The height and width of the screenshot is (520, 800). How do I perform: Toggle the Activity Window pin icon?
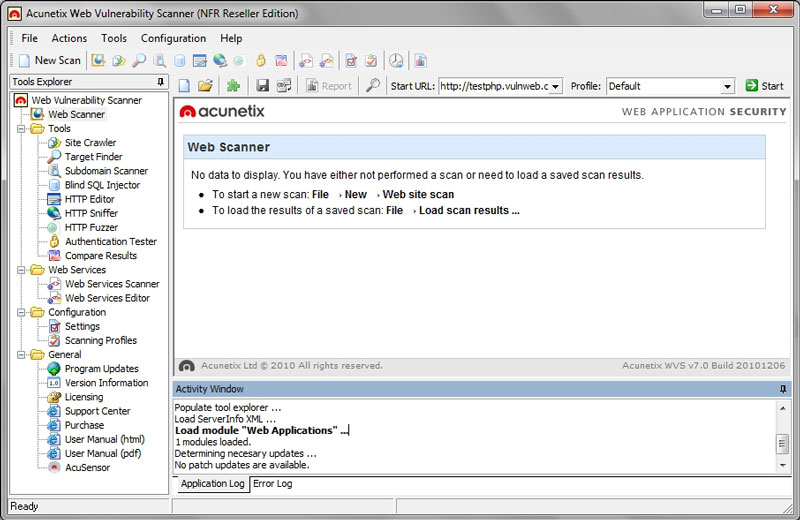[x=782, y=389]
